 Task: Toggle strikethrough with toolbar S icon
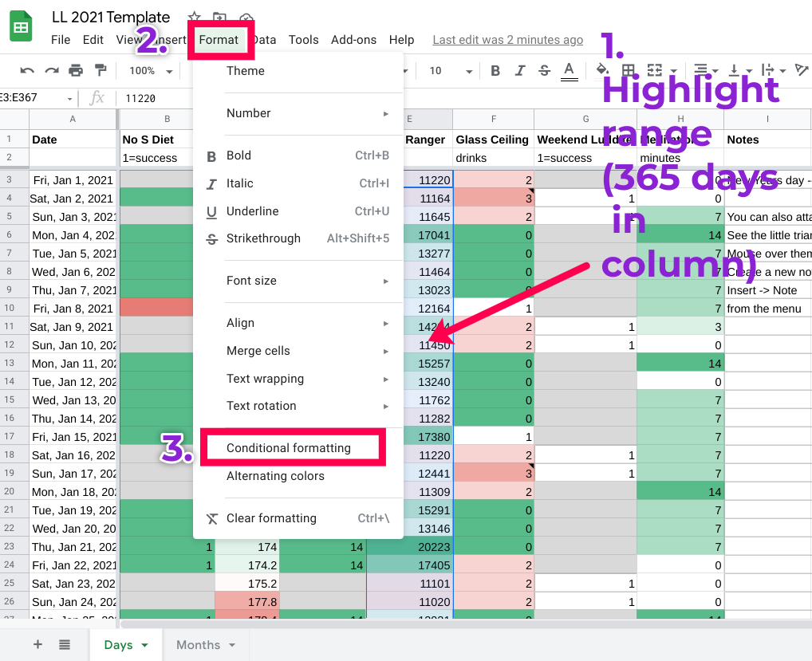(544, 70)
